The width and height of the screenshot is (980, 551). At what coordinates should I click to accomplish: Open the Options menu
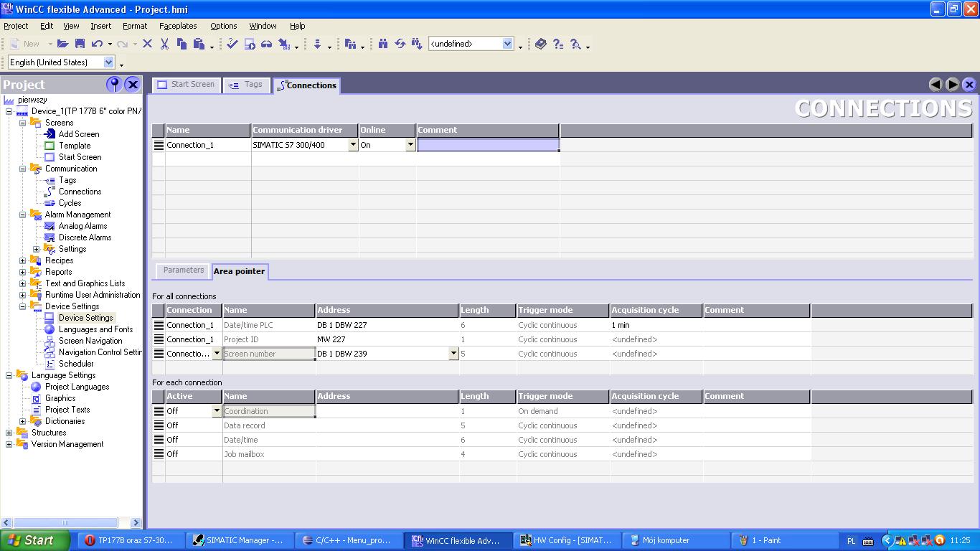coord(223,26)
